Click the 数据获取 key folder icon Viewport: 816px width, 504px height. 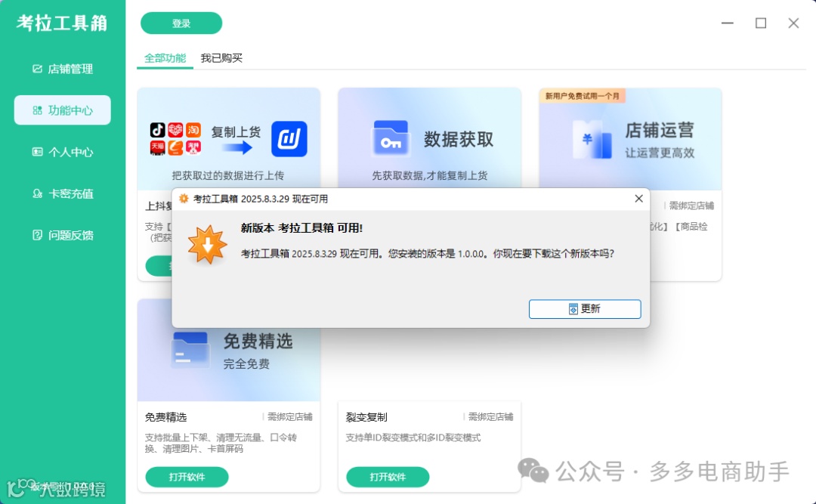pos(391,138)
